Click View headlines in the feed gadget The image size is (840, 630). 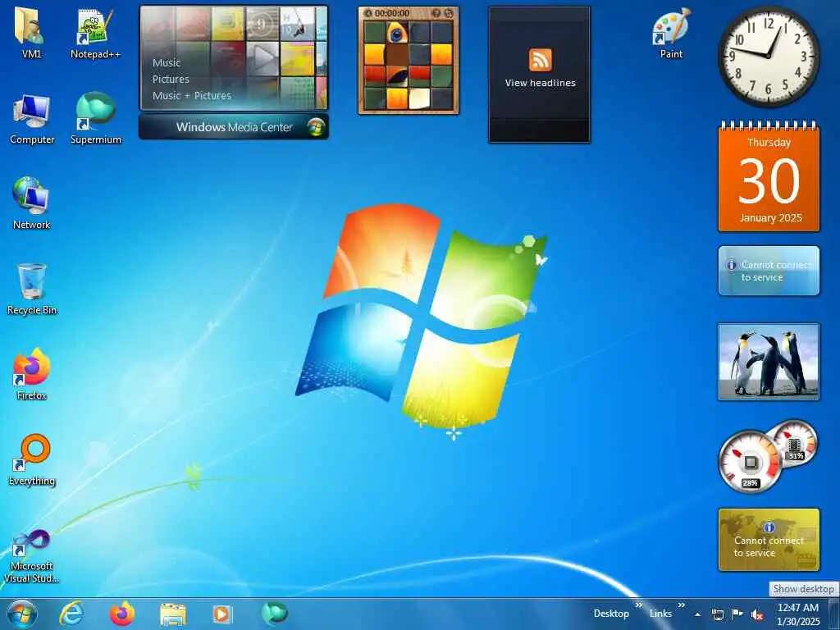[540, 83]
